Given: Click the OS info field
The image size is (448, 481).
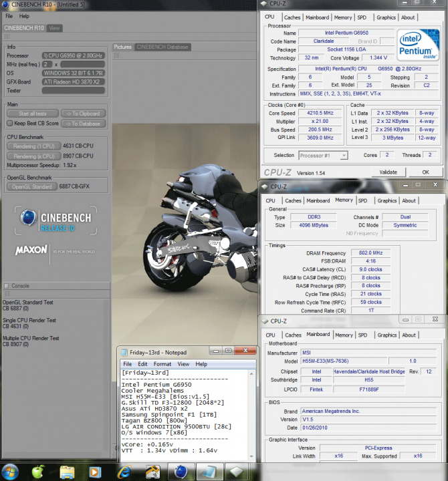Looking at the screenshot, I should pyautogui.click(x=74, y=73).
